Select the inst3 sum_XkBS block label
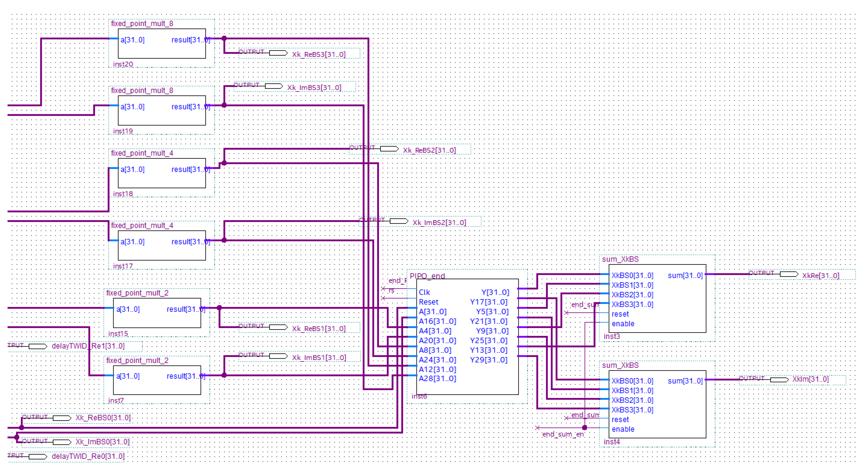 [x=620, y=259]
